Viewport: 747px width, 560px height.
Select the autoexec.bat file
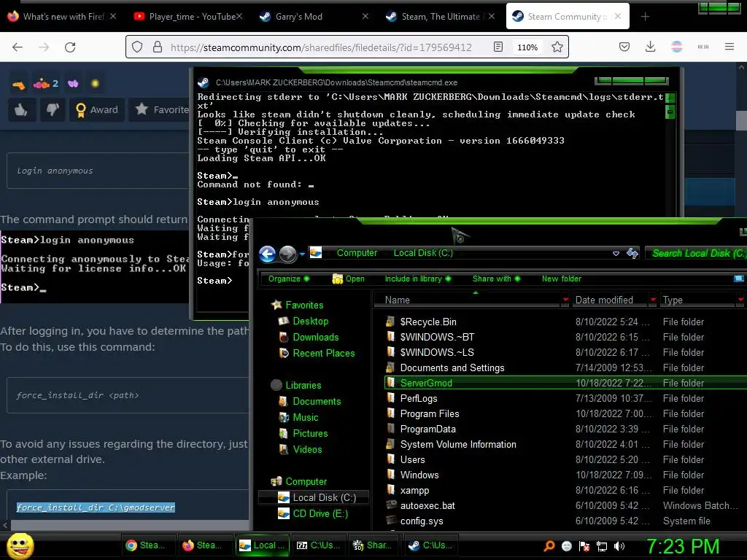pyautogui.click(x=427, y=506)
